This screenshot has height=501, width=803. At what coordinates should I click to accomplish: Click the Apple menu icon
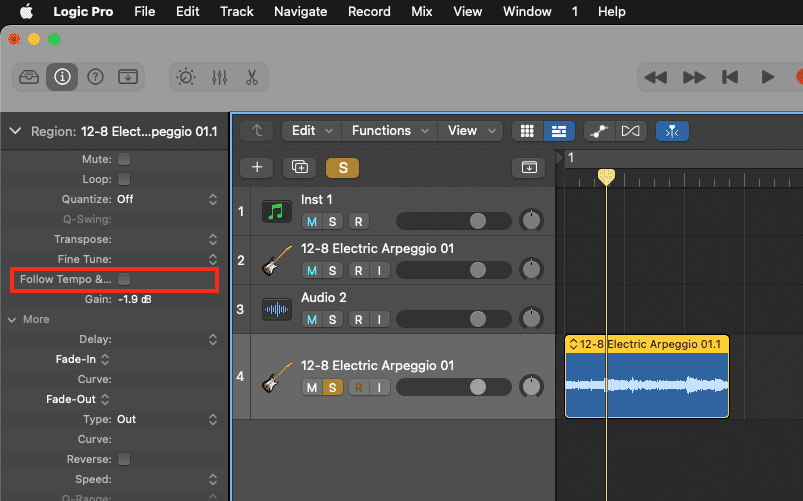[x=26, y=11]
